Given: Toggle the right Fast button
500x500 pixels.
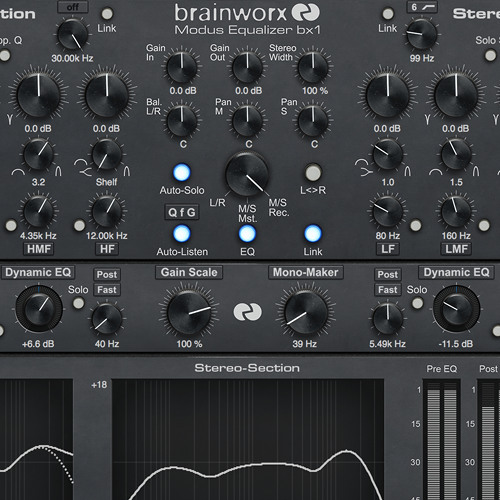Looking at the screenshot, I should click(x=388, y=290).
